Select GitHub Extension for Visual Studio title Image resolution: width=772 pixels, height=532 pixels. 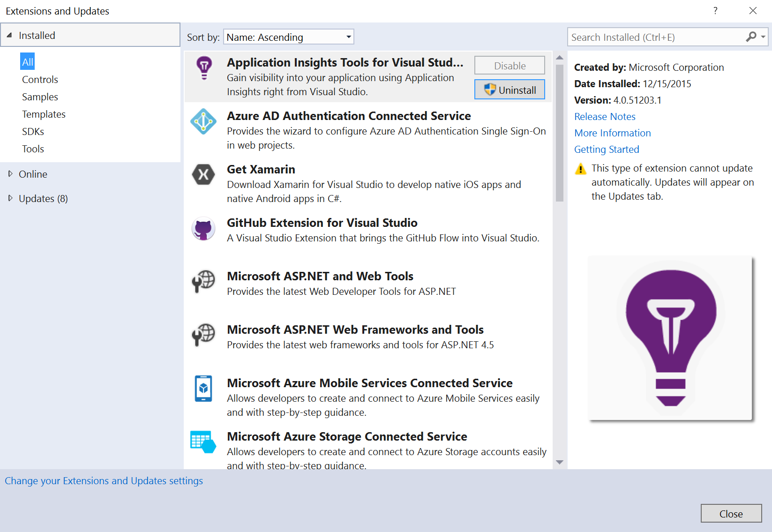(322, 223)
